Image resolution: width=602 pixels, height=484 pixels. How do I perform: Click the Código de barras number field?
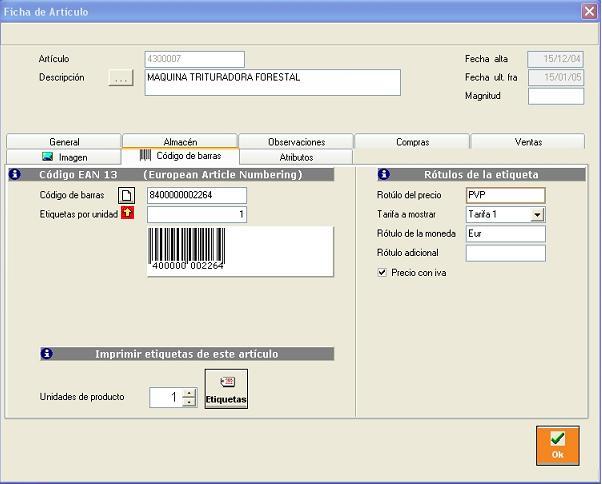point(197,195)
